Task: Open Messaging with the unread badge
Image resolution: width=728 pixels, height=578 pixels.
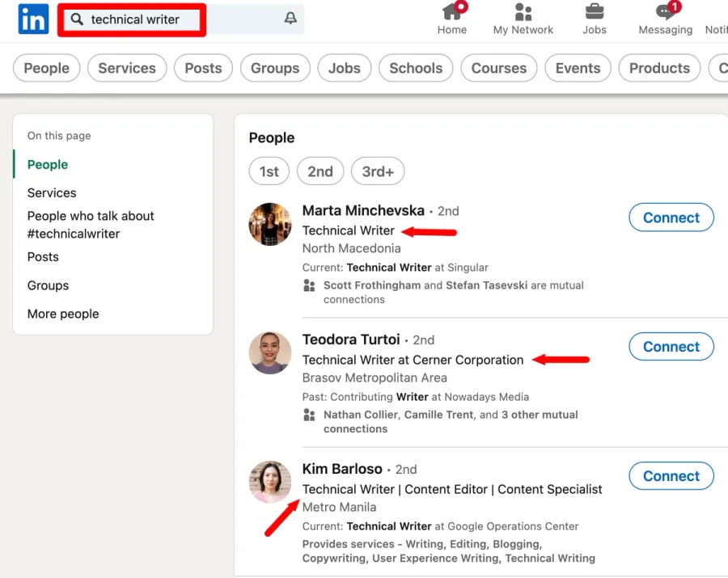Action: (x=663, y=11)
